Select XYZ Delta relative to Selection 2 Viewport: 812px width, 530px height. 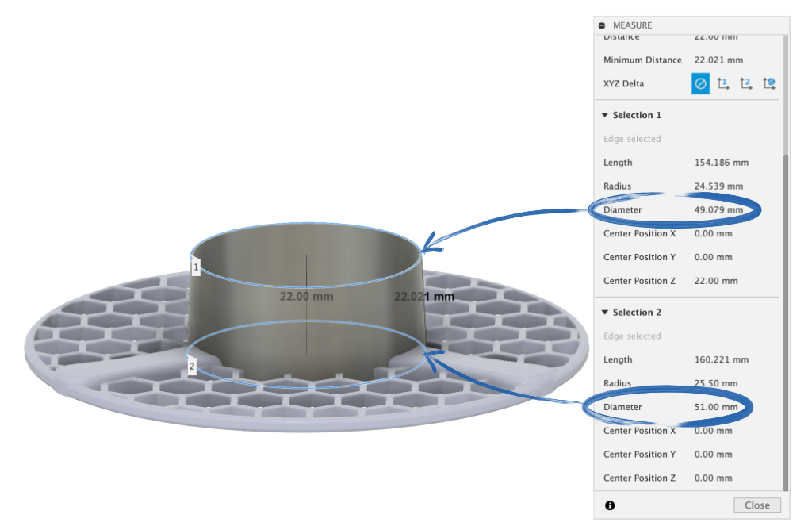click(x=746, y=83)
